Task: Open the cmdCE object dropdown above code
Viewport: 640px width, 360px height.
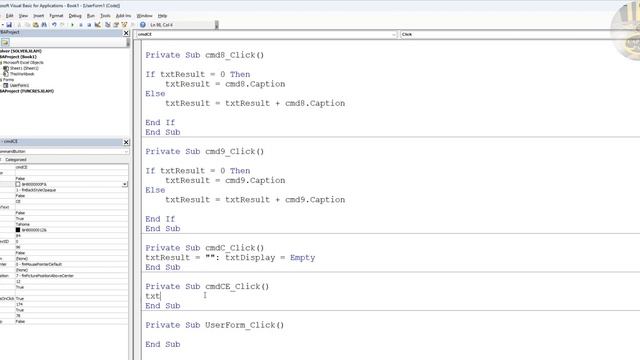Action: click(x=394, y=35)
